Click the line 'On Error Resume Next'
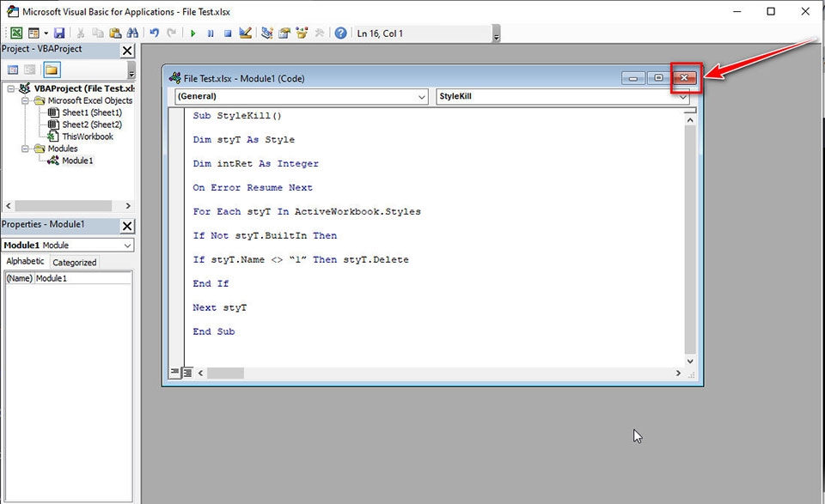The height and width of the screenshot is (504, 825). click(253, 188)
